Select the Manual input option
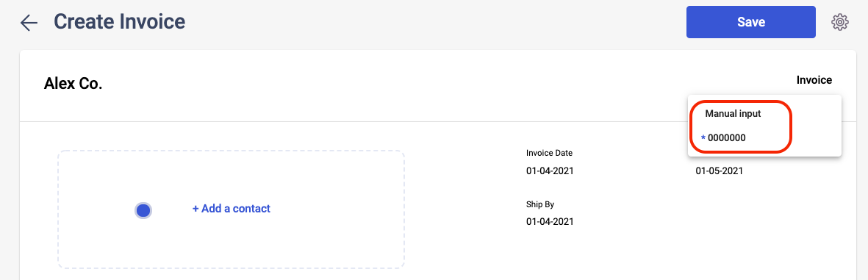 (x=733, y=114)
